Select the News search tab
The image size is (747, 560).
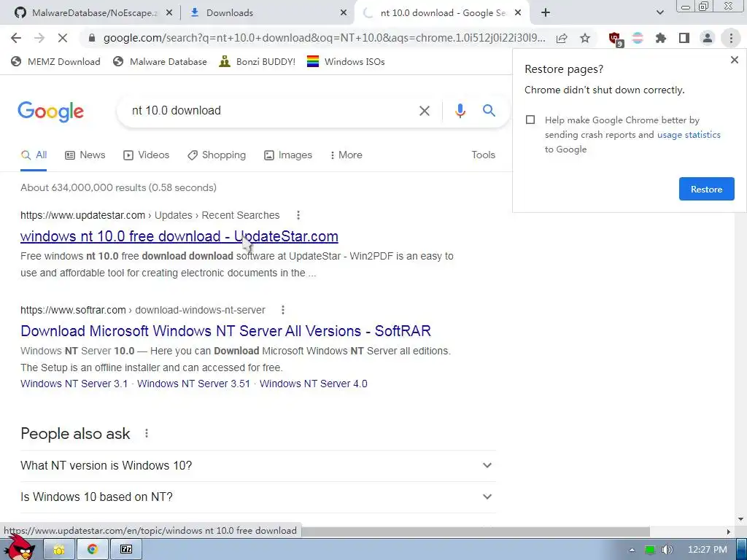[85, 155]
